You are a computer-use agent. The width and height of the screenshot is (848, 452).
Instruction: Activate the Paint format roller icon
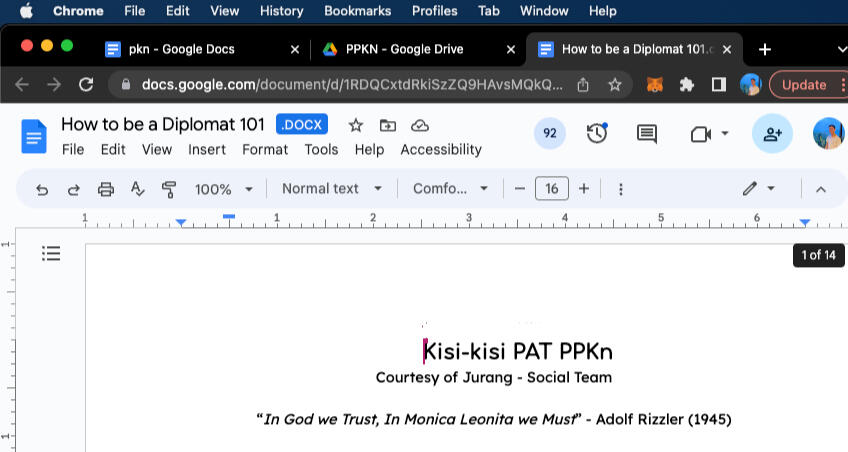pyautogui.click(x=168, y=189)
